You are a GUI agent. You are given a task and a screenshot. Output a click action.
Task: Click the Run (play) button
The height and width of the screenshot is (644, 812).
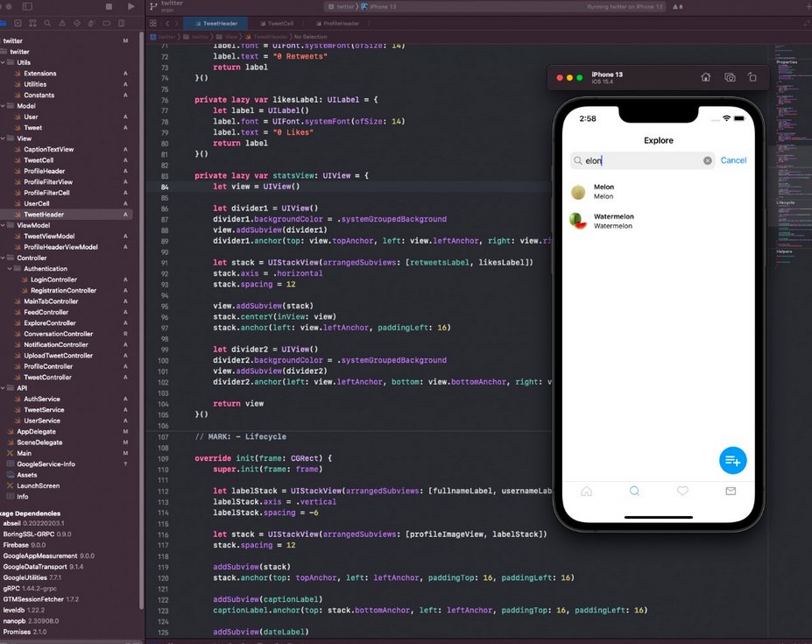131,6
